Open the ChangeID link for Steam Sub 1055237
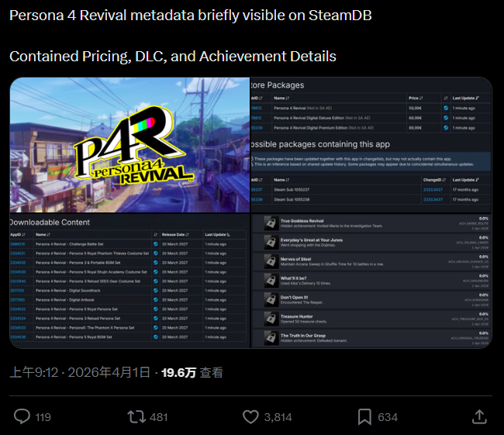The image size is (504, 435). point(433,190)
